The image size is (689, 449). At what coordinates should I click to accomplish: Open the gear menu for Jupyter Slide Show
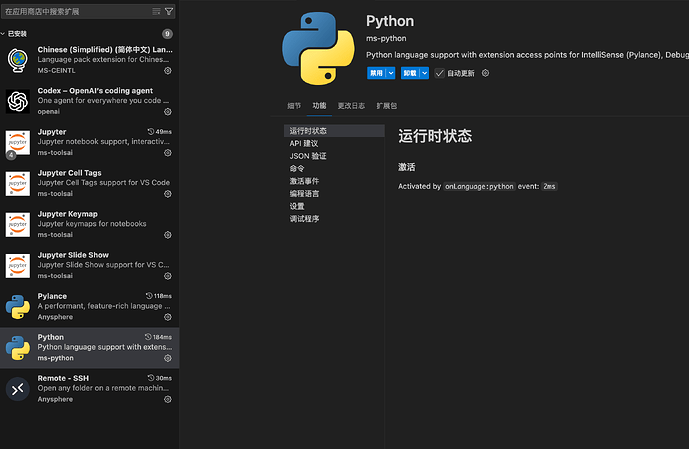tap(167, 276)
